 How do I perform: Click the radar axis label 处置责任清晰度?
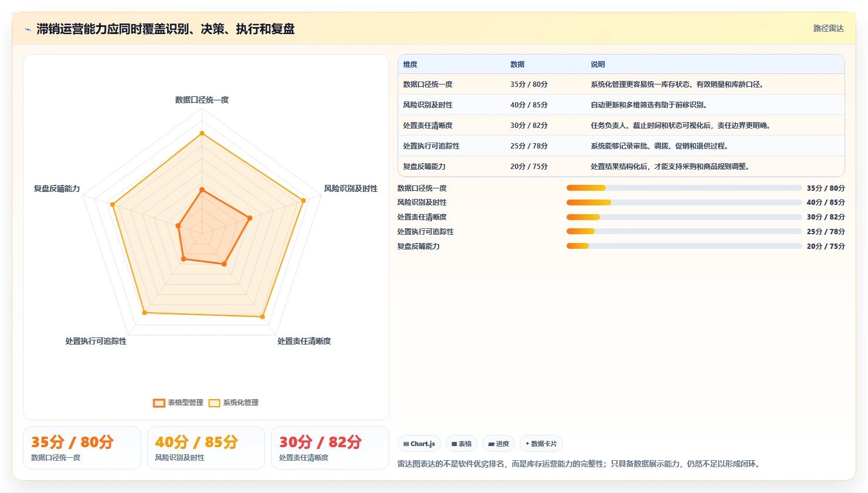(304, 341)
